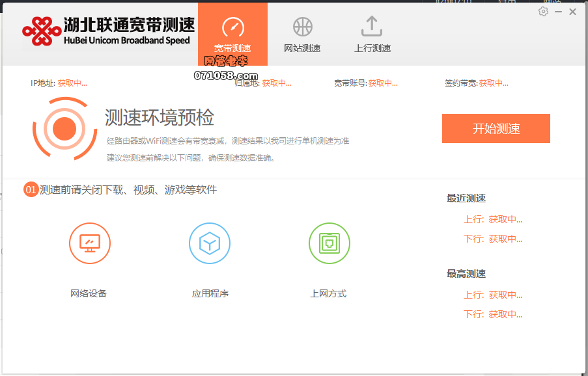Click the 网络设备 monitor icon

coord(89,243)
